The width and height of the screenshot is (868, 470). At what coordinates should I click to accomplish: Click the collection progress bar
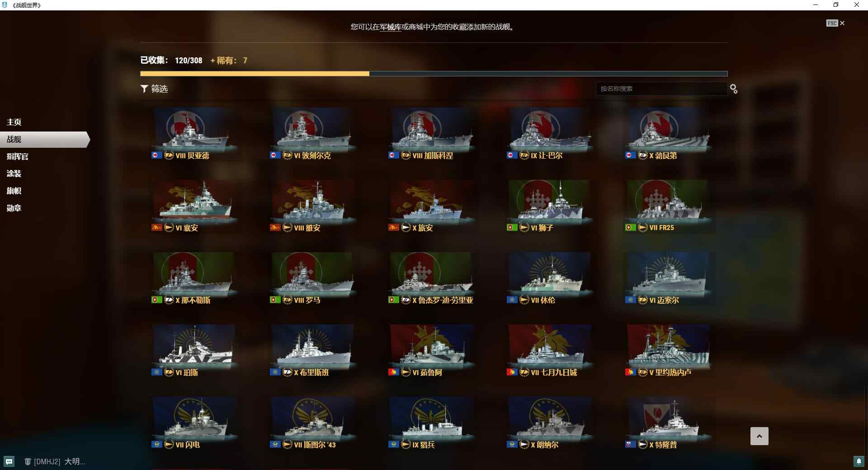coord(434,74)
